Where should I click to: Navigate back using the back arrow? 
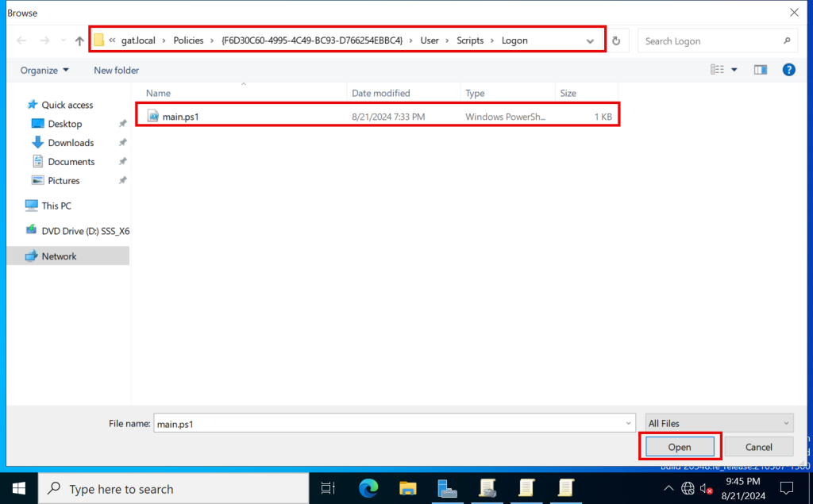point(21,40)
